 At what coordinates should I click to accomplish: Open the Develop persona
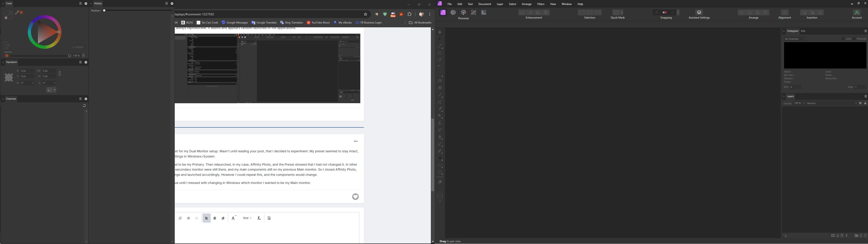(464, 12)
